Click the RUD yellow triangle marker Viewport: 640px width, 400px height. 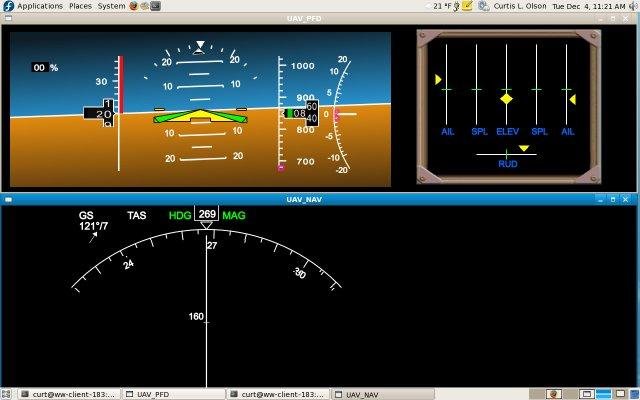tap(524, 148)
